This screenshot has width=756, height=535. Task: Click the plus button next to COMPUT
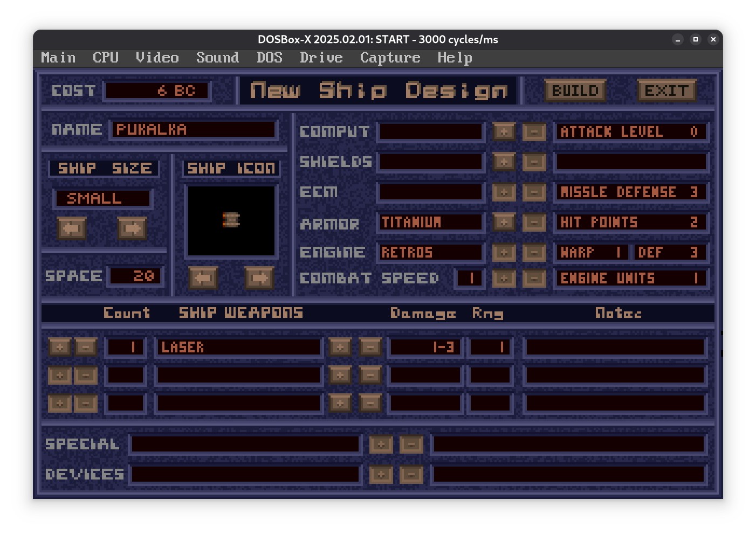point(504,131)
